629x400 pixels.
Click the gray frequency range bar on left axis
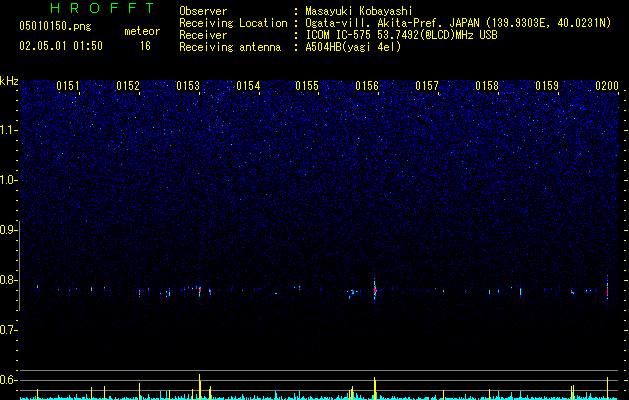click(19, 265)
